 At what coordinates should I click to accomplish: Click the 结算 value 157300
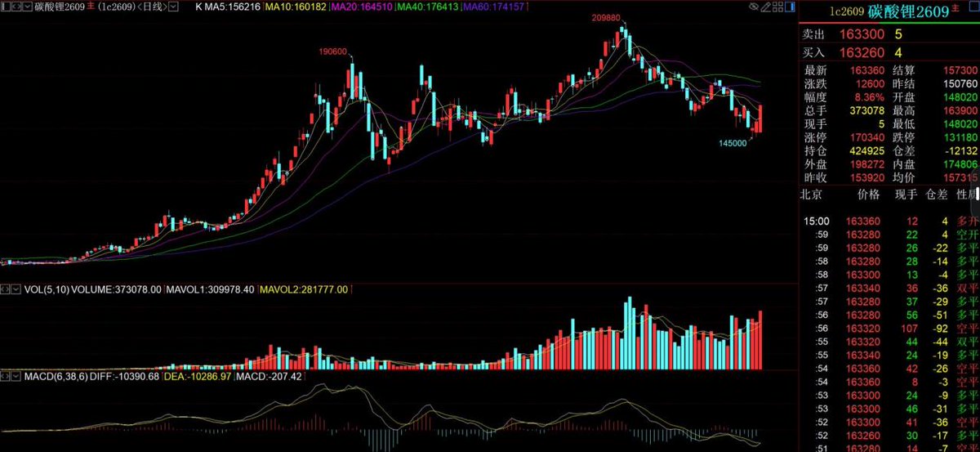coord(959,71)
